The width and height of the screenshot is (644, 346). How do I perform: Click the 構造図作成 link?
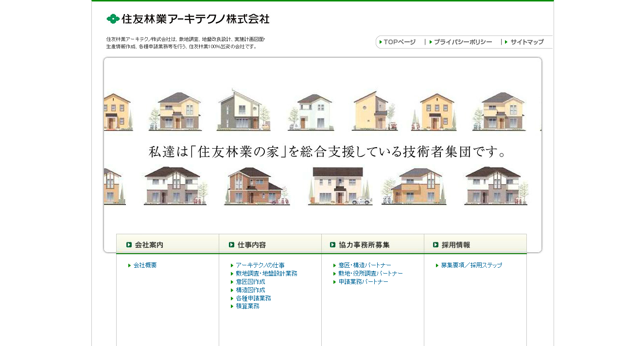point(250,290)
